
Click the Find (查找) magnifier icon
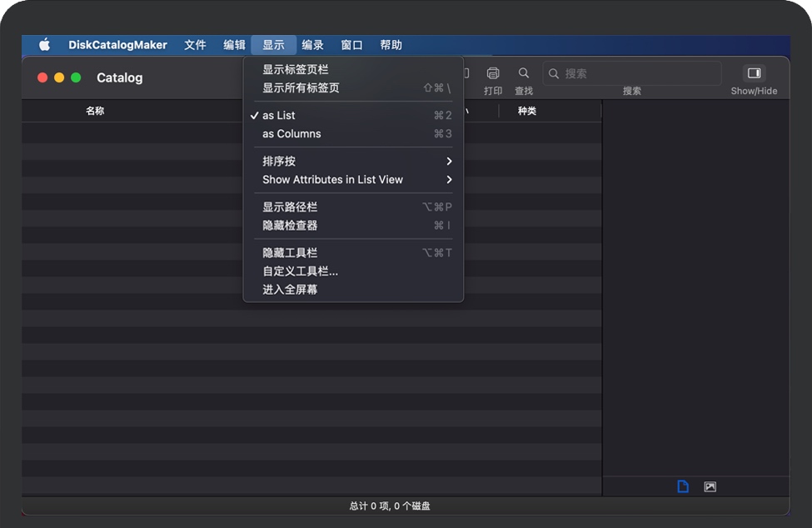tap(524, 73)
